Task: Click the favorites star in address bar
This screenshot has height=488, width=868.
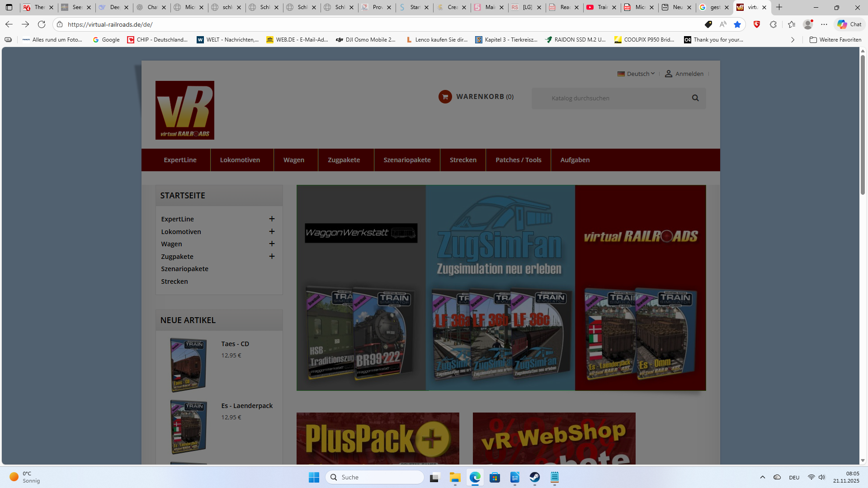Action: (737, 24)
